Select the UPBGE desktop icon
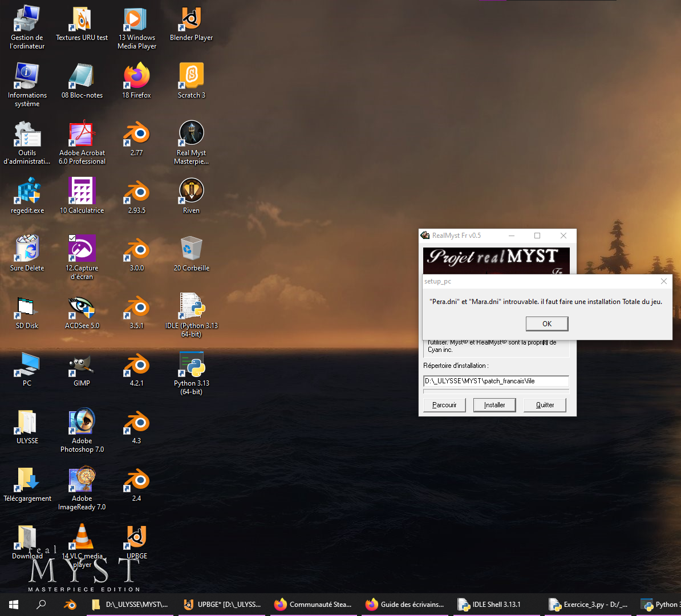 pos(137,542)
